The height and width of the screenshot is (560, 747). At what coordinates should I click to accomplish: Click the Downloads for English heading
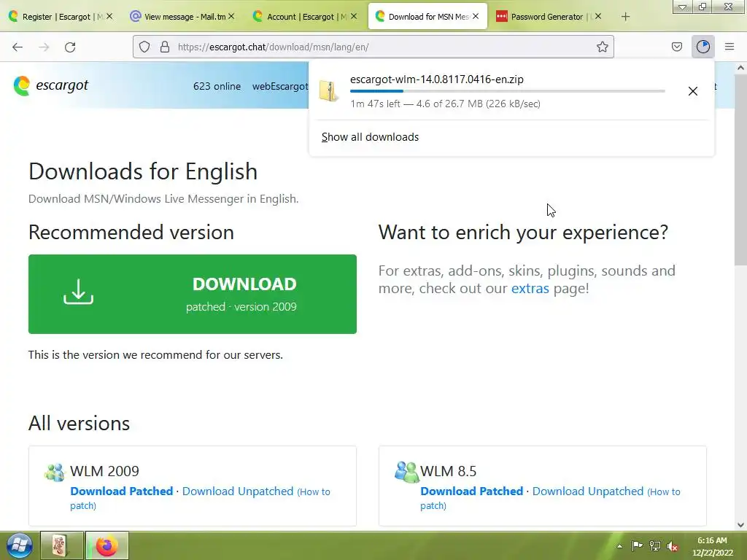143,171
